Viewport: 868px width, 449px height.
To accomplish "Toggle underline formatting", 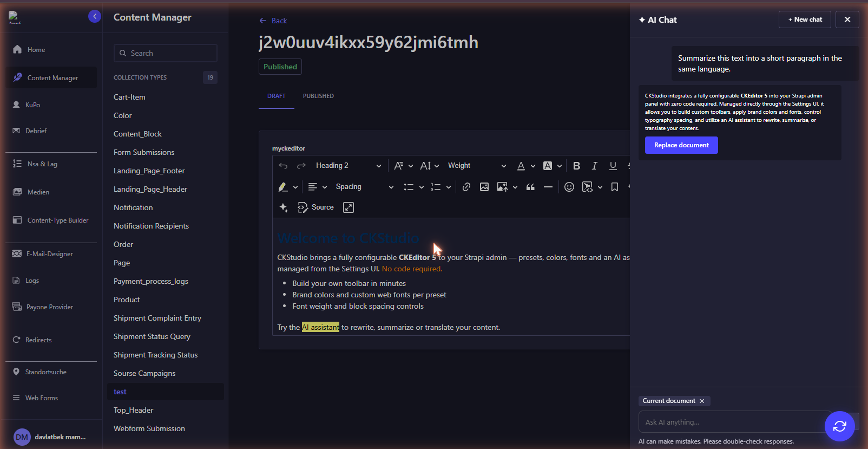I will tap(613, 166).
